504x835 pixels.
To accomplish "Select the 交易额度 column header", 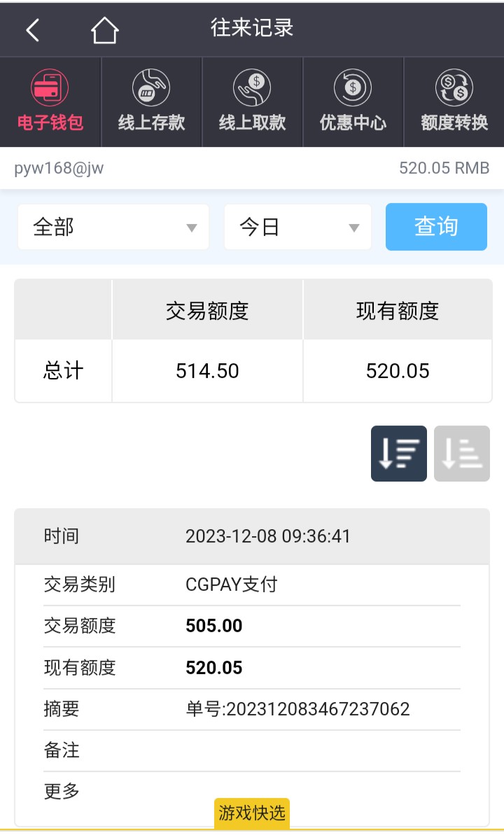I will (207, 311).
